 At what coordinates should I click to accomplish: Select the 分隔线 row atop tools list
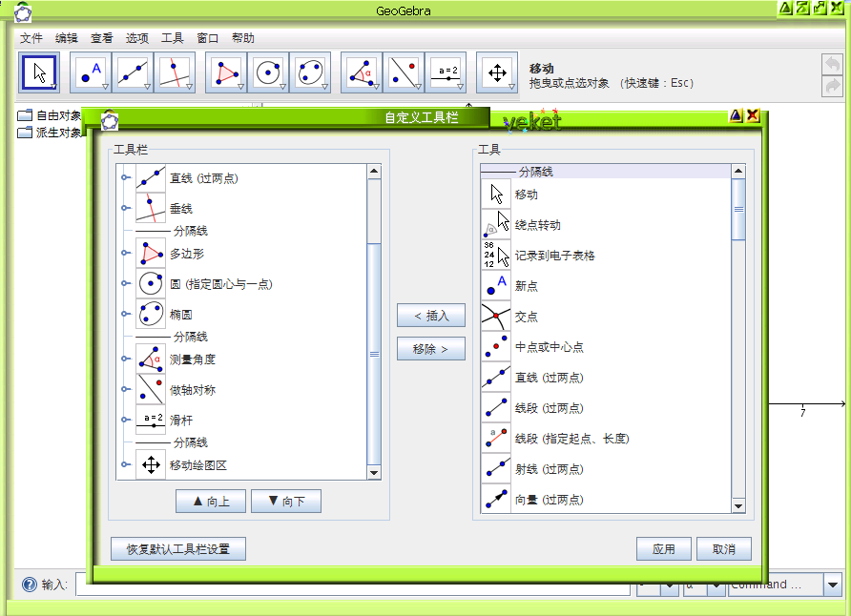coord(606,172)
